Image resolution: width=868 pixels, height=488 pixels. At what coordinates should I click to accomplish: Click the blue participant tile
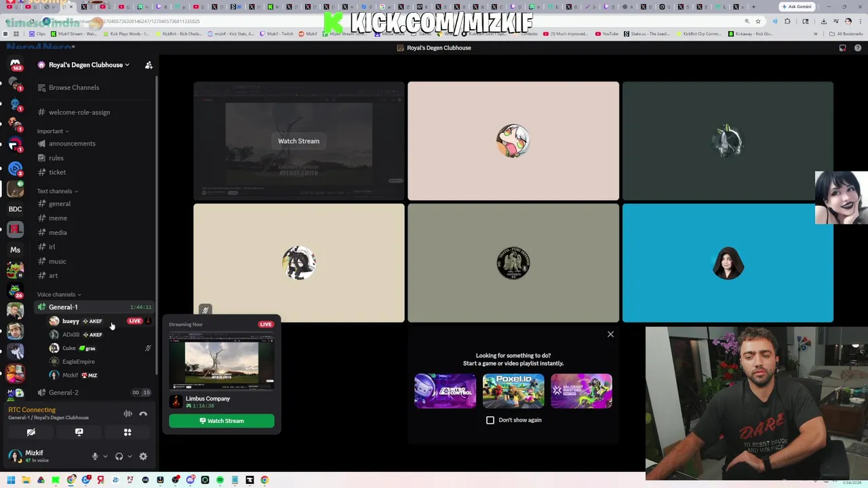(x=728, y=263)
